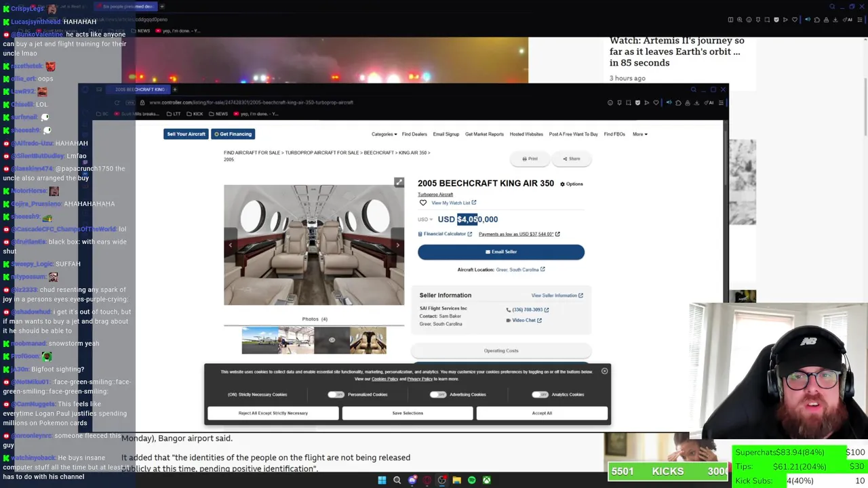
Task: Close the cookie banner with the X icon
Action: 604,371
